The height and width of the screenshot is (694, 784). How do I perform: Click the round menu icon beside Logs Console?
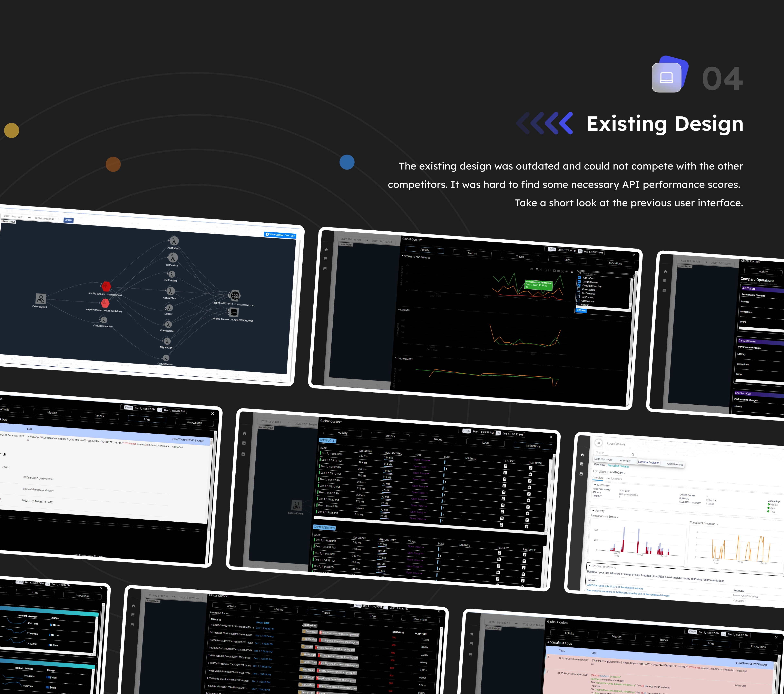pos(598,443)
